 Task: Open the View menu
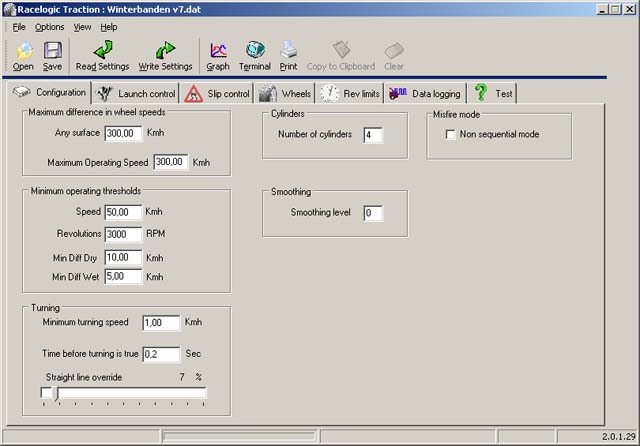pos(82,27)
